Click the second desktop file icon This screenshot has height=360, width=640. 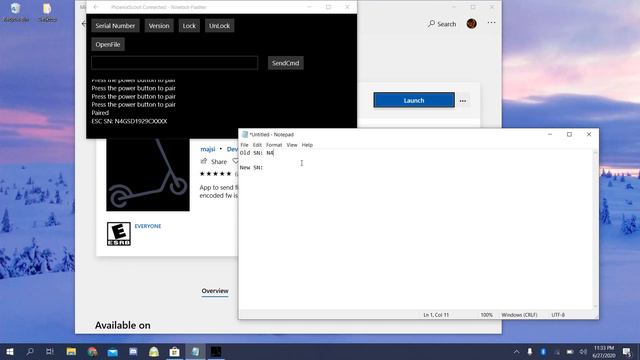click(x=47, y=12)
